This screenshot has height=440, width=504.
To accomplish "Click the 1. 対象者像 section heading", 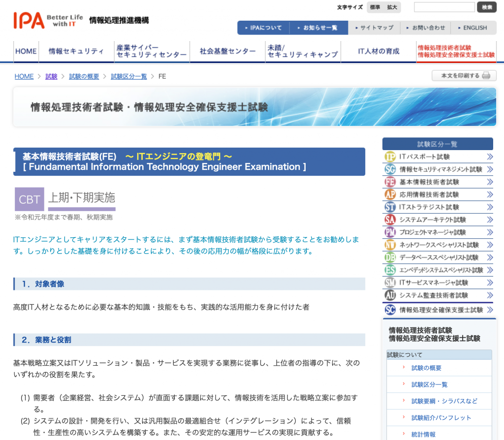I will coord(189,284).
